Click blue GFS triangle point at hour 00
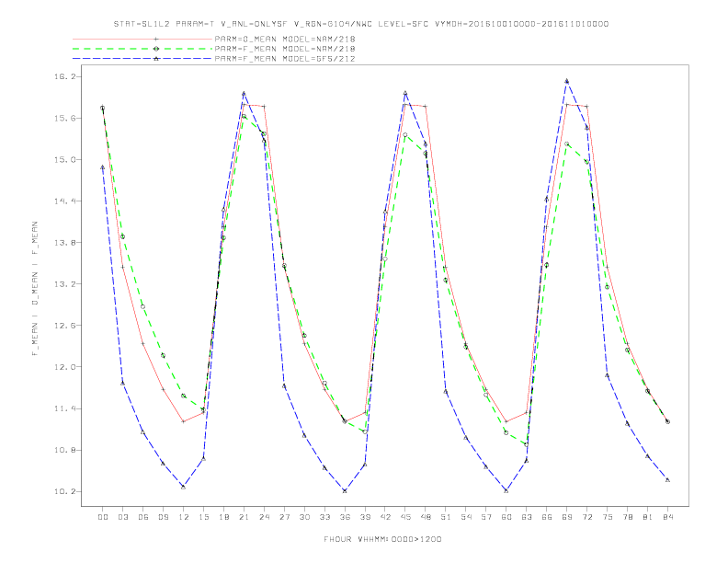 pyautogui.click(x=103, y=167)
